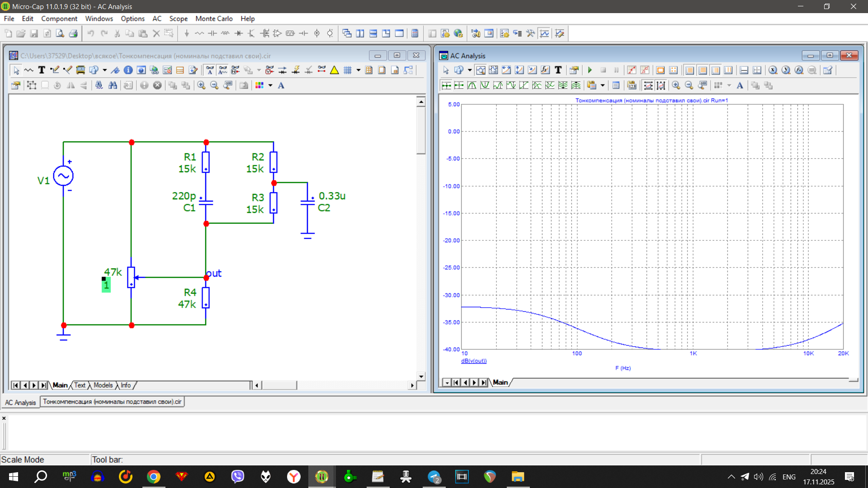
Task: Switch to the Models tab of schematic
Action: click(x=103, y=385)
